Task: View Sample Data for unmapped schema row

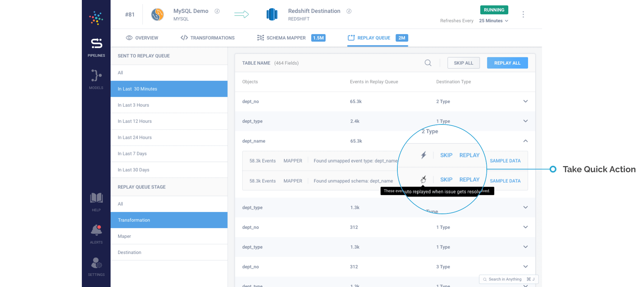Action: point(505,181)
